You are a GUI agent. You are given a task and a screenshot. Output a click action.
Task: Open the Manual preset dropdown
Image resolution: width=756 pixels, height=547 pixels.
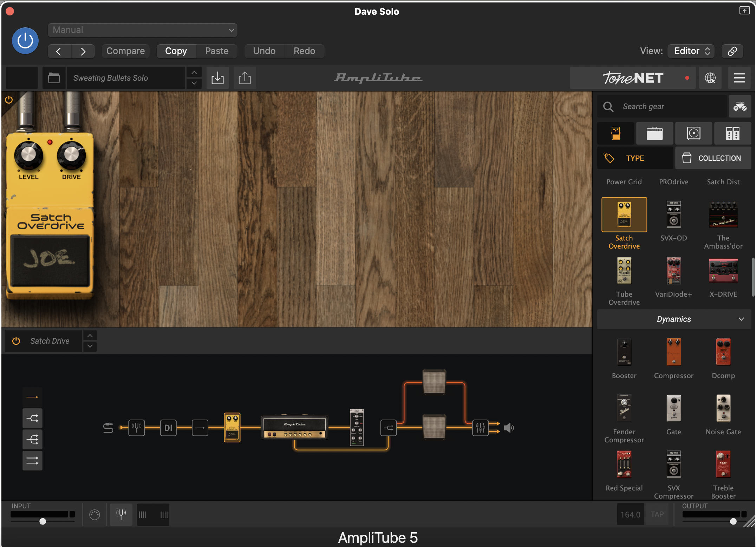142,30
